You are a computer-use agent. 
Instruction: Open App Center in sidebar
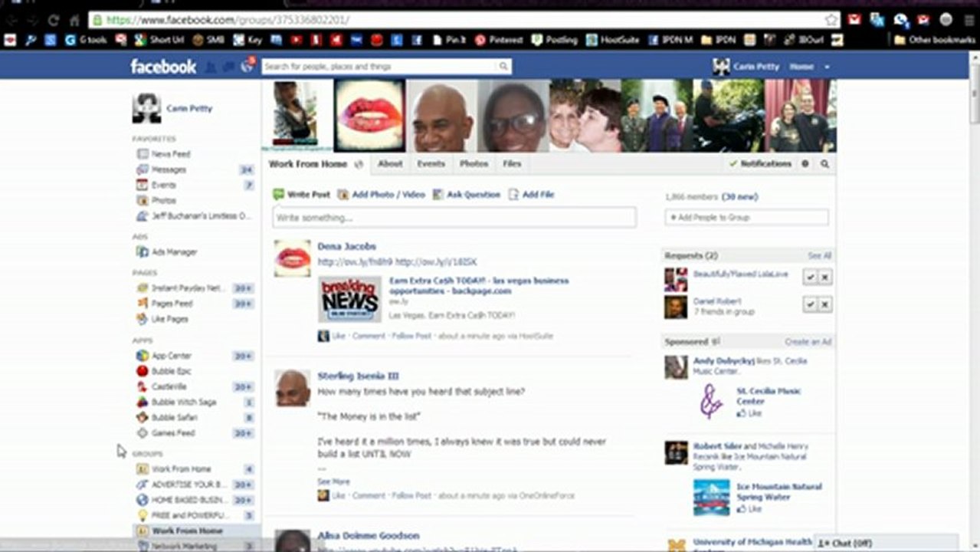[172, 356]
